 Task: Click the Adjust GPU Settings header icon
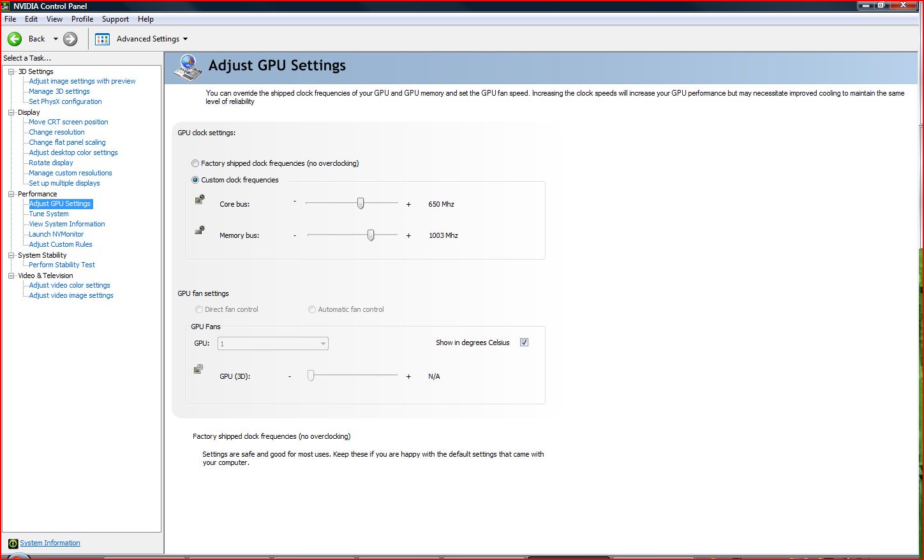[x=187, y=68]
